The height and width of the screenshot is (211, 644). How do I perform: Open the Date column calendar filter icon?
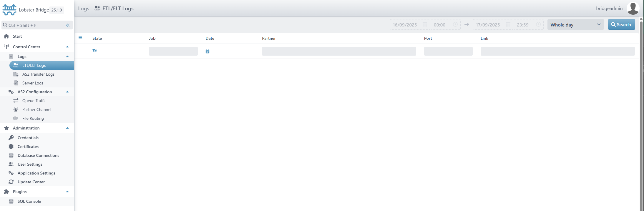(x=208, y=51)
